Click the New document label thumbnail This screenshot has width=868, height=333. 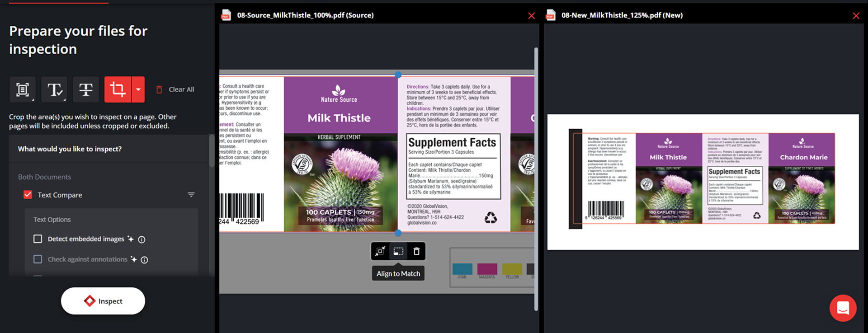(703, 182)
